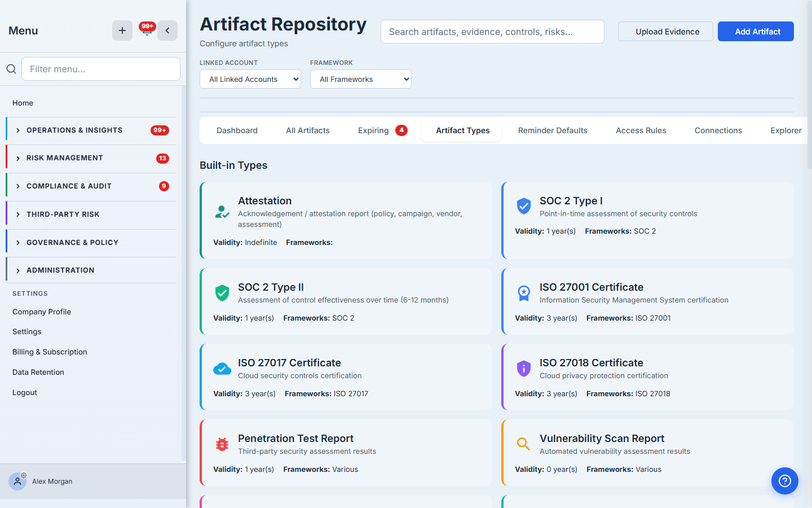
Task: Switch to the Connections tab
Action: (x=718, y=130)
